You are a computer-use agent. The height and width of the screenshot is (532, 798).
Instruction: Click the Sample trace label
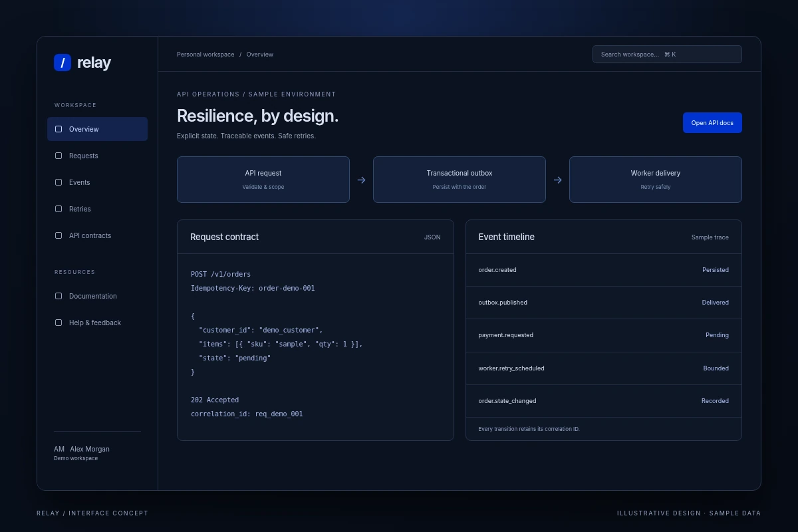pos(710,237)
